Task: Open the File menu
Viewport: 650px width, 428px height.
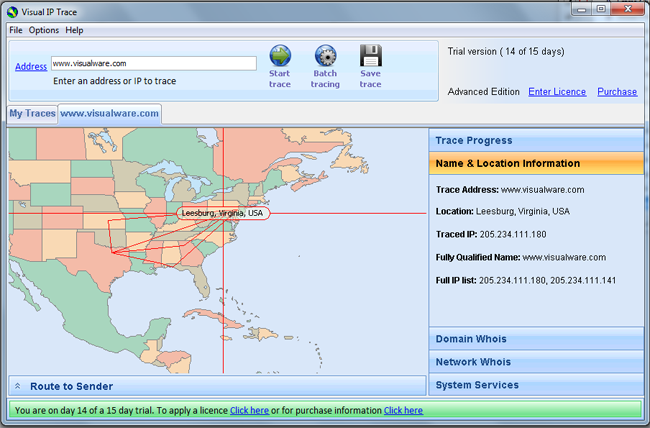Action: (x=15, y=30)
